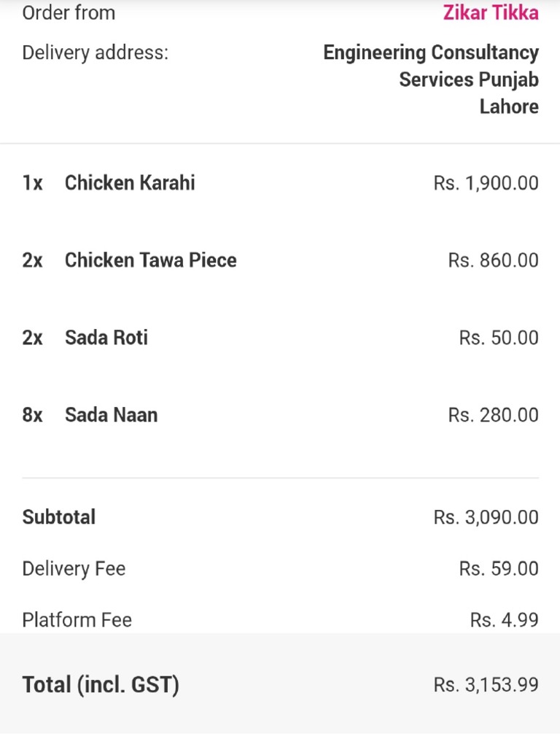
Task: Click the Rs. 1,900.00 price
Action: tap(486, 182)
